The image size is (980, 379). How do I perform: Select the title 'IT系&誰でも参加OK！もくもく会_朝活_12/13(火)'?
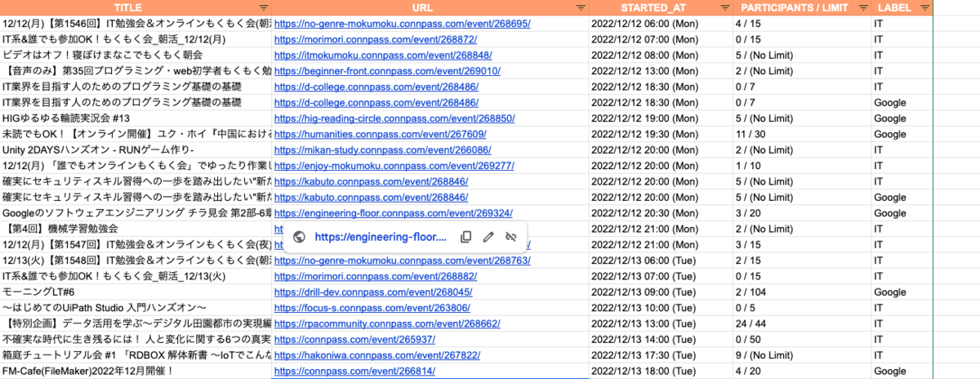pyautogui.click(x=136, y=276)
